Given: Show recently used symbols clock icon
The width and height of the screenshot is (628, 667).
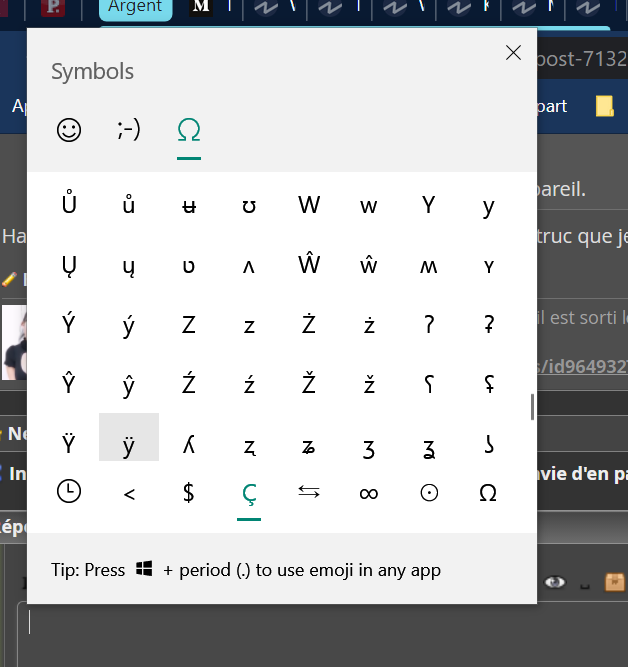Looking at the screenshot, I should [x=69, y=492].
